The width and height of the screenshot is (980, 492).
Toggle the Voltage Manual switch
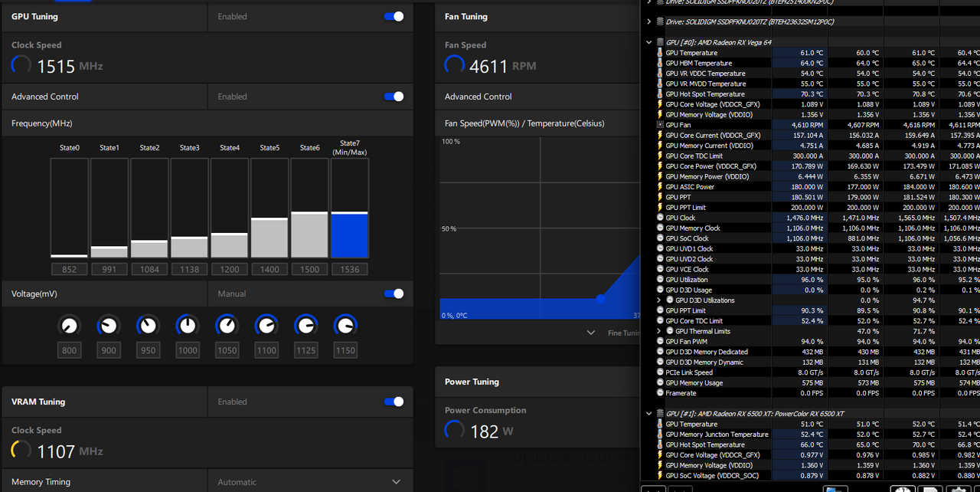tap(394, 294)
